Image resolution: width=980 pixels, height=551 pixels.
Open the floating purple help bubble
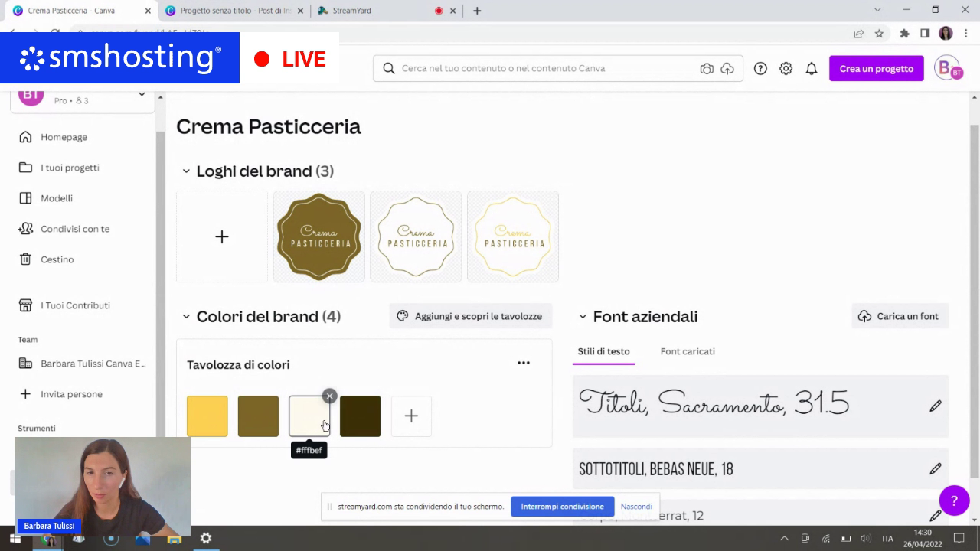click(954, 500)
